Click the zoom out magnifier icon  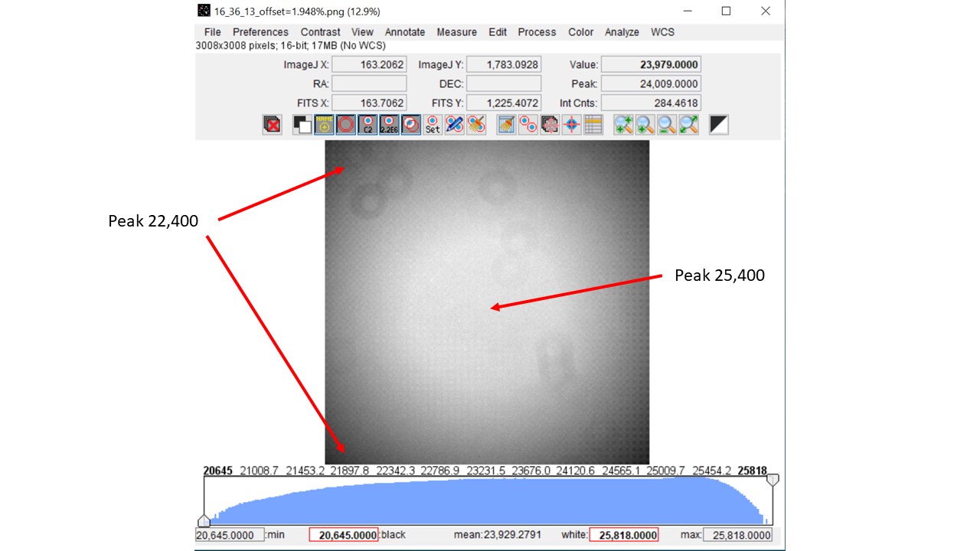point(667,125)
